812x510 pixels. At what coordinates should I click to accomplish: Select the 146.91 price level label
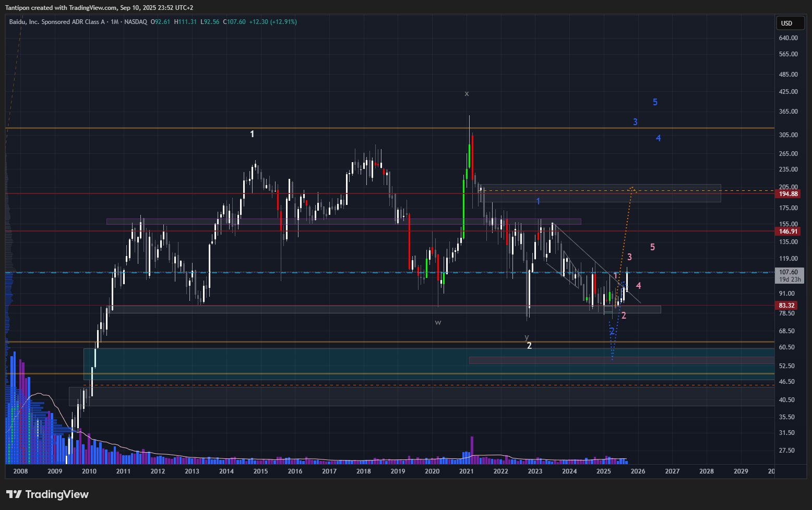788,232
